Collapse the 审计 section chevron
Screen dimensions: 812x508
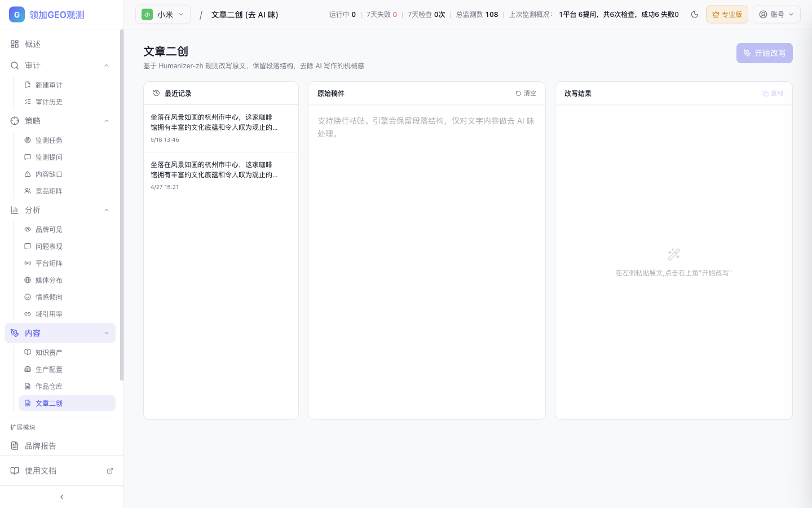pyautogui.click(x=107, y=65)
